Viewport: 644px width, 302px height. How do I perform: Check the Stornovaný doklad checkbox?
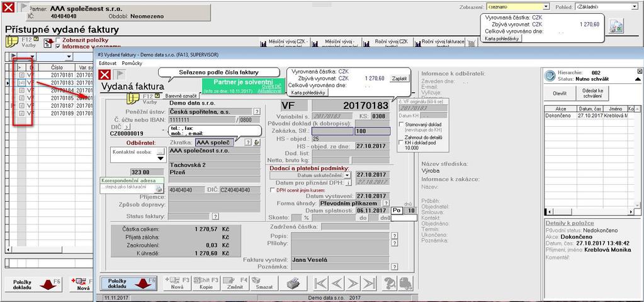click(x=401, y=124)
